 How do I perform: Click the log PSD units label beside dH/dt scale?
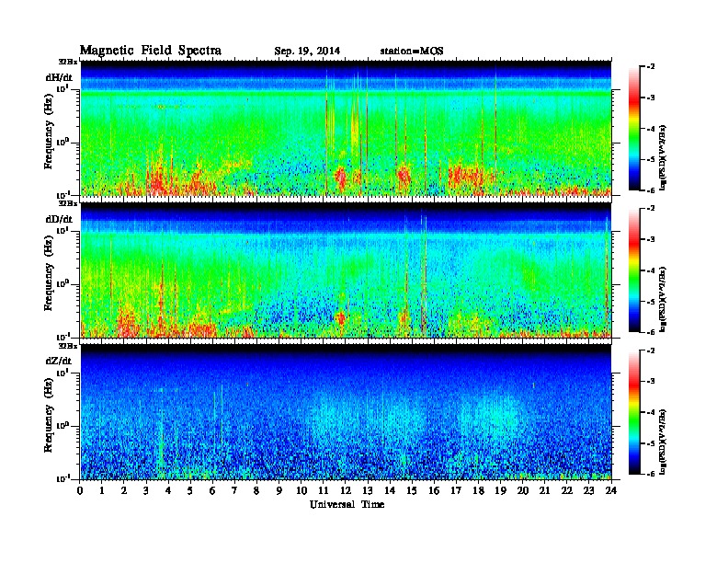click(x=663, y=157)
